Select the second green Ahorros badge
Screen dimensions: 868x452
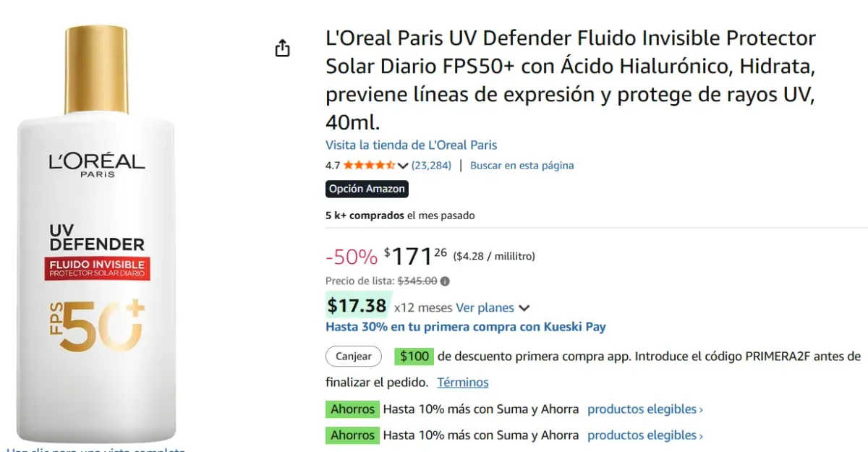point(352,435)
